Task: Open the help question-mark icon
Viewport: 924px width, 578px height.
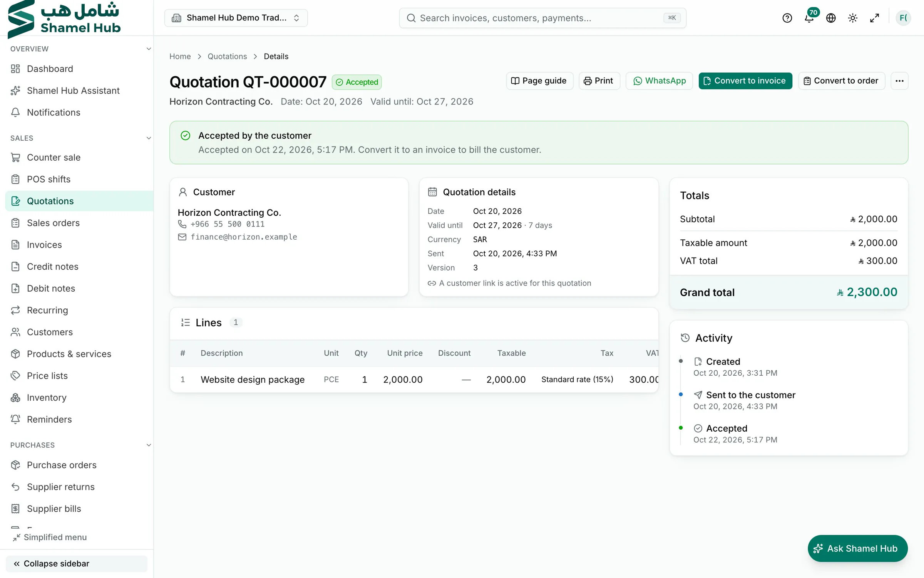Action: [x=787, y=18]
